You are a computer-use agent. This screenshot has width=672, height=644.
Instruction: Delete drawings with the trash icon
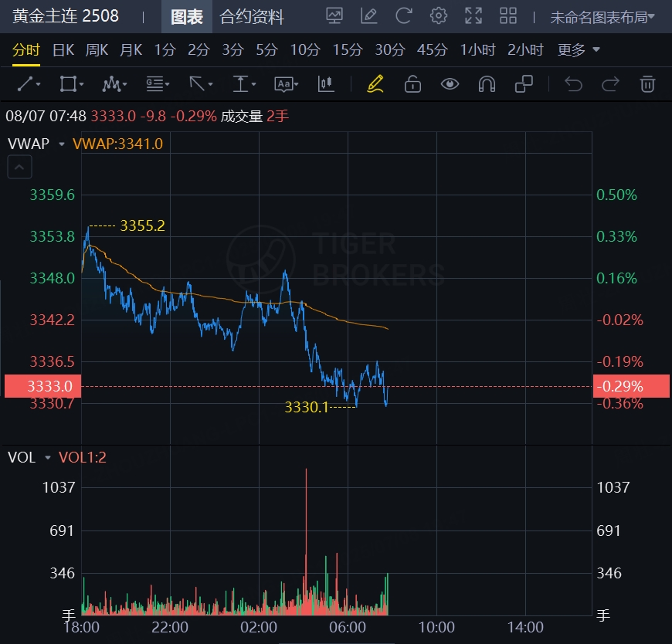[647, 83]
